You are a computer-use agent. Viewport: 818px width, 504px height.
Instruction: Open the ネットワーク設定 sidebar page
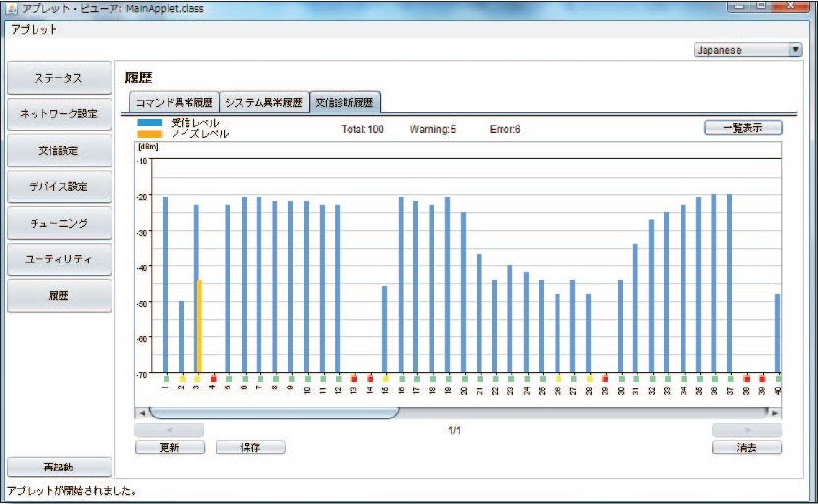coord(59,114)
